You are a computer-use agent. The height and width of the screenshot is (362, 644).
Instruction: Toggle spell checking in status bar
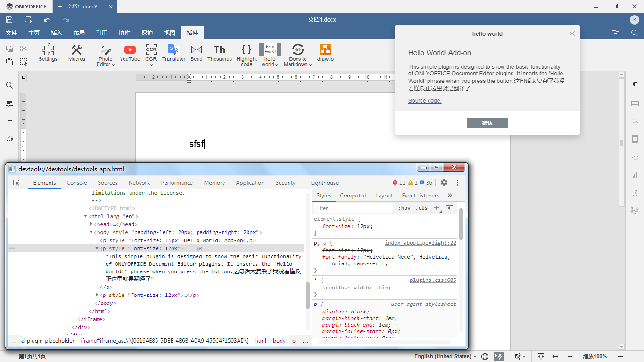point(499,356)
